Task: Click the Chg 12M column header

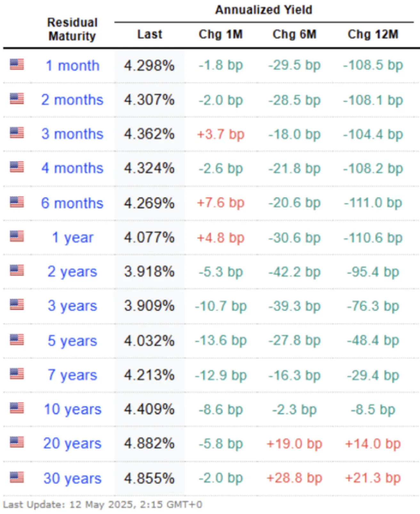Action: pyautogui.click(x=373, y=34)
